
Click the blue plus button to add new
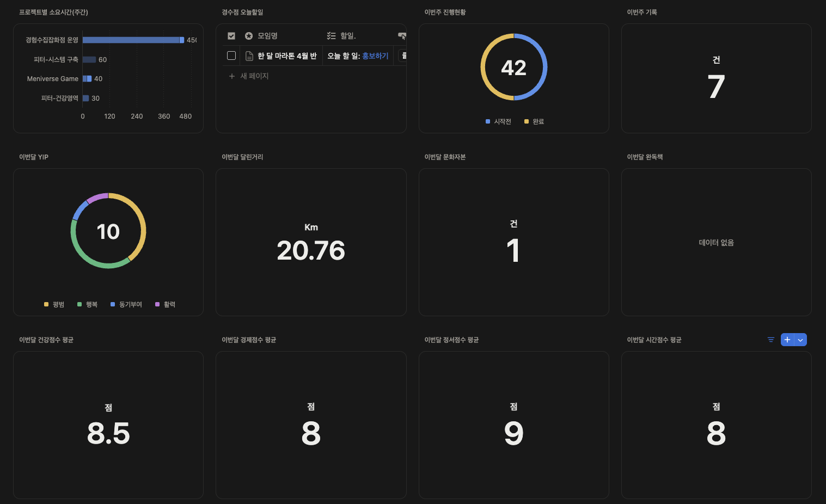[x=787, y=340]
